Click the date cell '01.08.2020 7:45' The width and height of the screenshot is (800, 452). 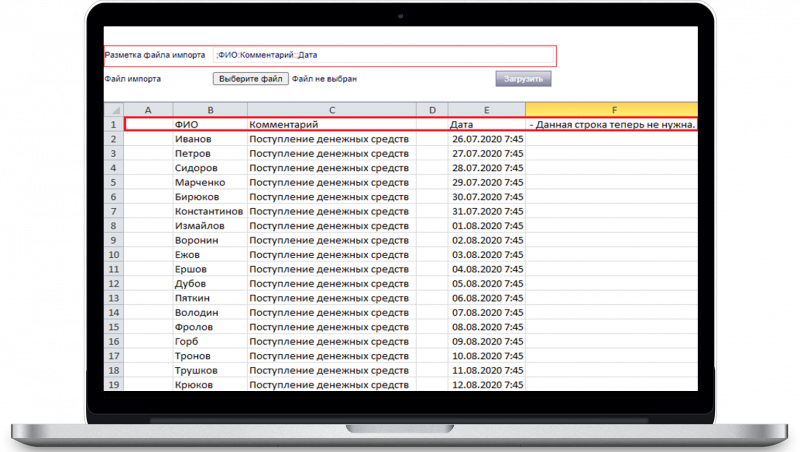point(487,226)
